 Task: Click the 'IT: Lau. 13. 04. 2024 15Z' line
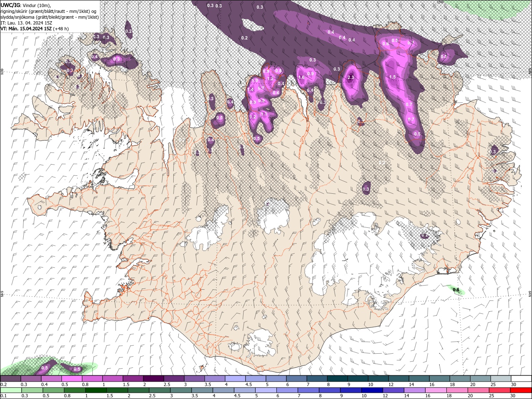26,22
